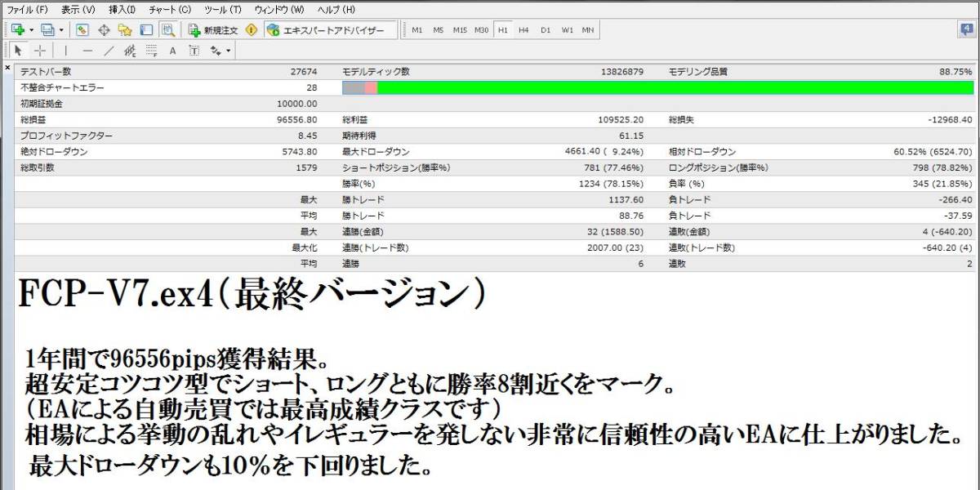Open the Navigator folder-star icon
The width and height of the screenshot is (980, 490).
click(x=125, y=30)
